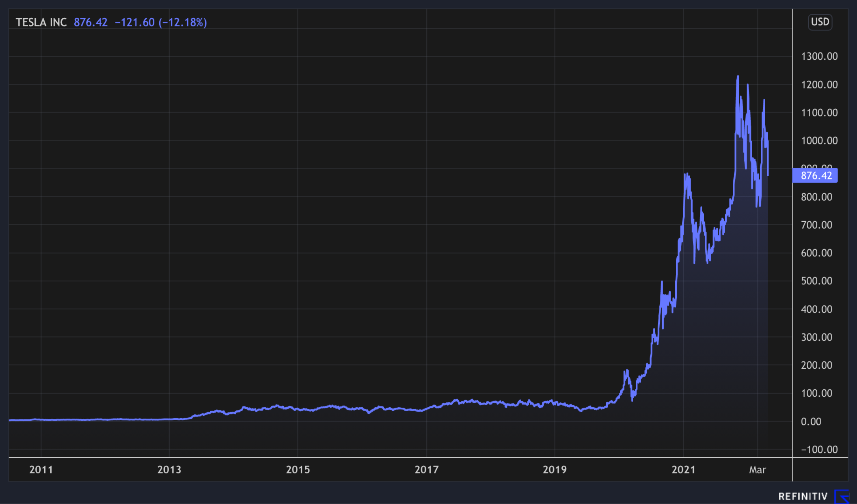Click the 200.00 price axis label
The height and width of the screenshot is (504, 857).
(817, 365)
